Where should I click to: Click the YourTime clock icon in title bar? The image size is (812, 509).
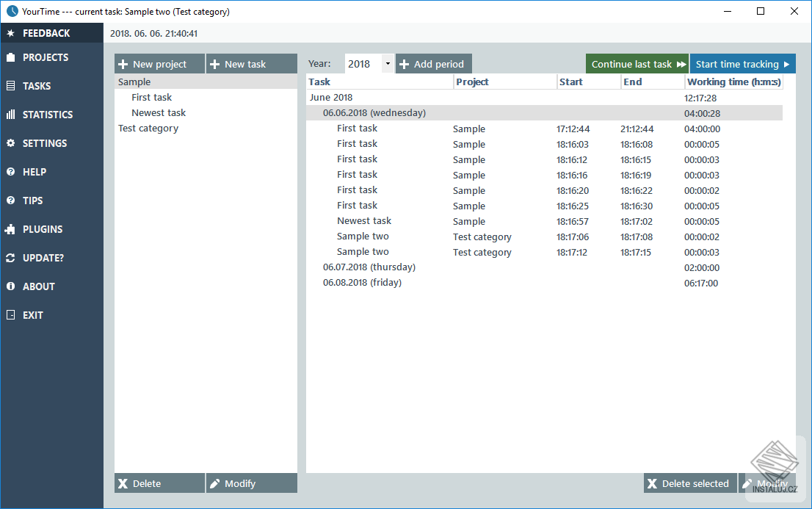point(12,12)
